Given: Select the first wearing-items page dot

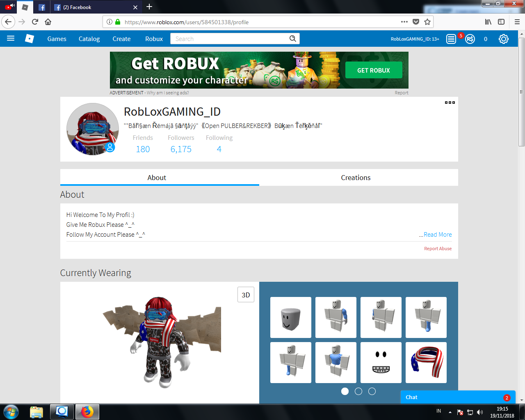Looking at the screenshot, I should tap(345, 391).
